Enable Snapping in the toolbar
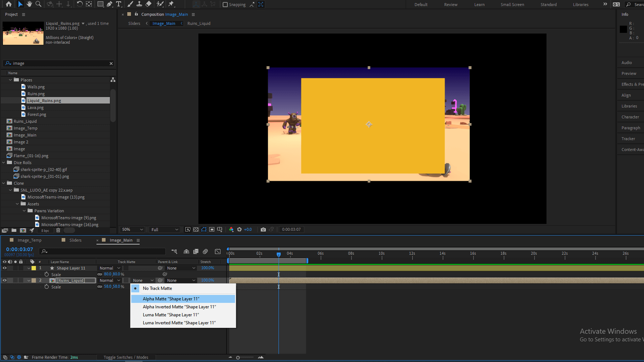 click(x=225, y=4)
